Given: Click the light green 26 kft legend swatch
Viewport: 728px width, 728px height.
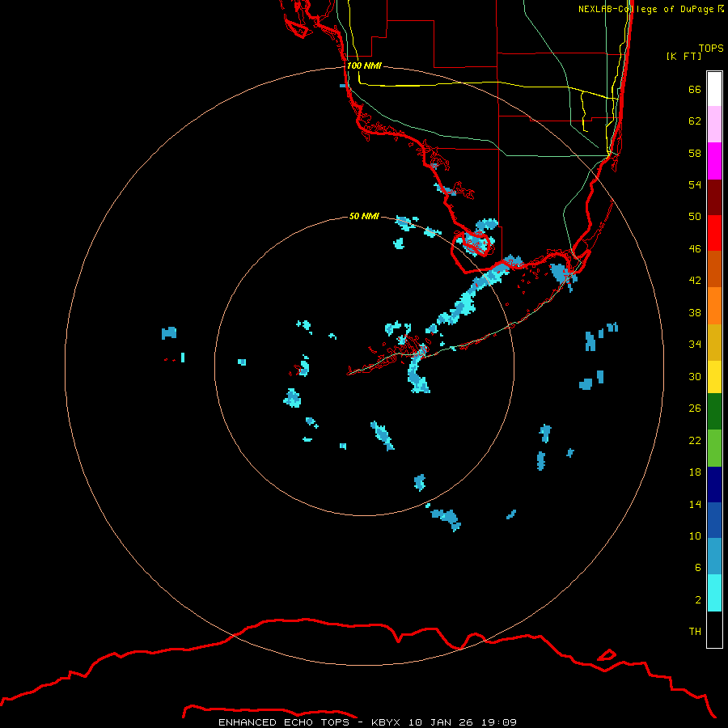Looking at the screenshot, I should (714, 448).
